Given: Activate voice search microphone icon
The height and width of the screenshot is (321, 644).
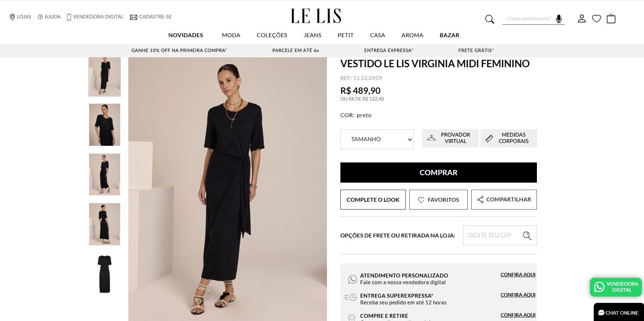Looking at the screenshot, I should point(558,19).
